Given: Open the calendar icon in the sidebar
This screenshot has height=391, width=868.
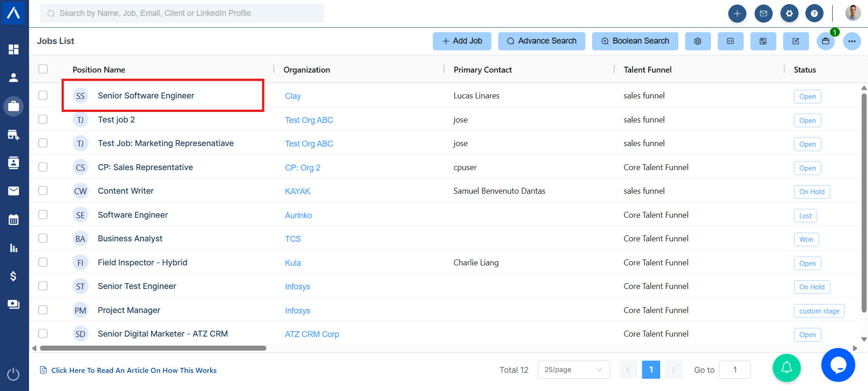Looking at the screenshot, I should click(x=14, y=220).
